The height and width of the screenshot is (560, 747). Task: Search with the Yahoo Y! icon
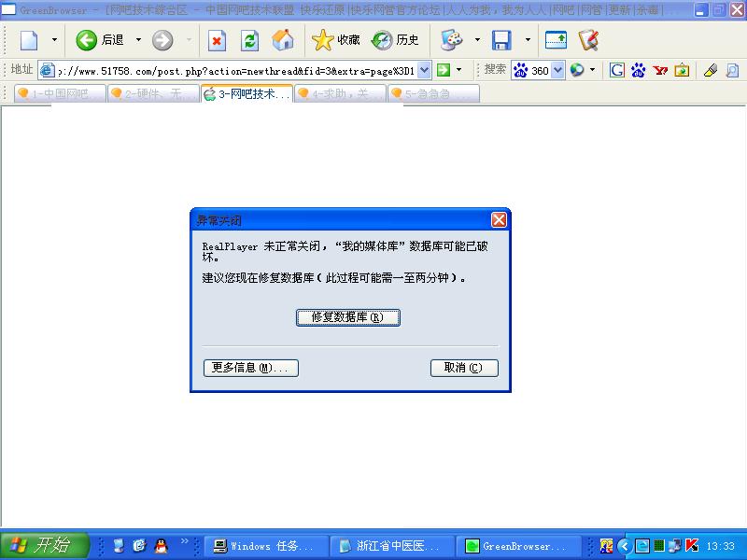tap(660, 71)
